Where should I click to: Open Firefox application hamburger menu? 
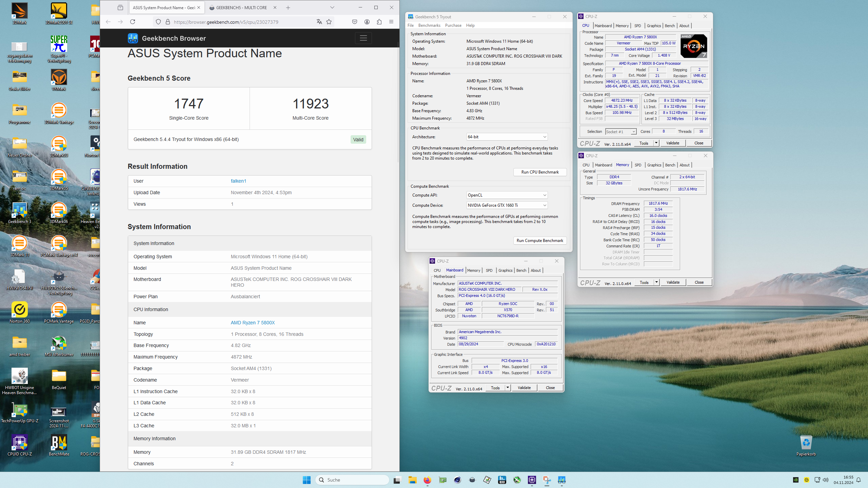pos(391,22)
